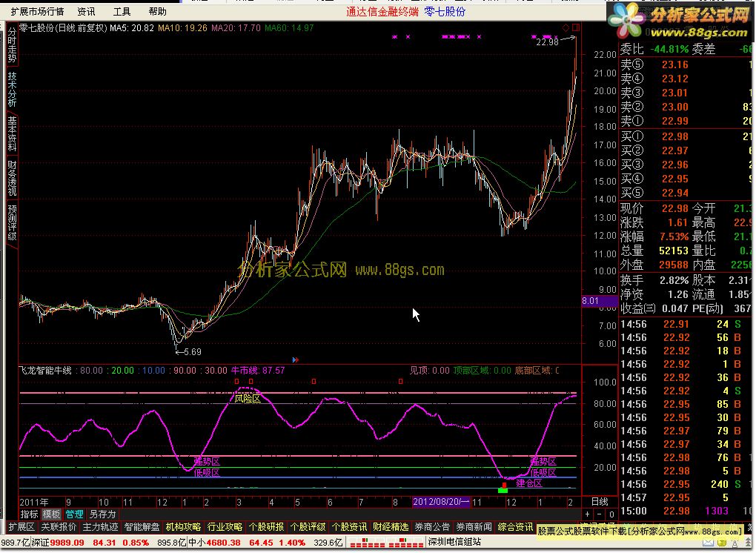756x553 pixels.
Task: Open the 关联报价 bottom tab
Action: click(59, 527)
